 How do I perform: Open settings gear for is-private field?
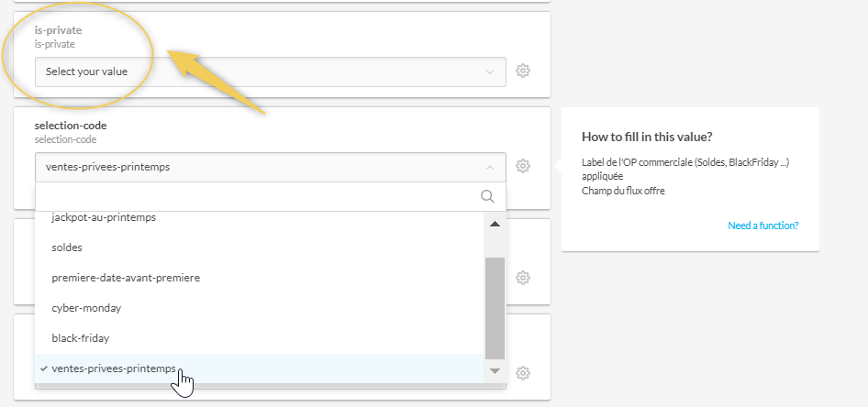click(523, 71)
